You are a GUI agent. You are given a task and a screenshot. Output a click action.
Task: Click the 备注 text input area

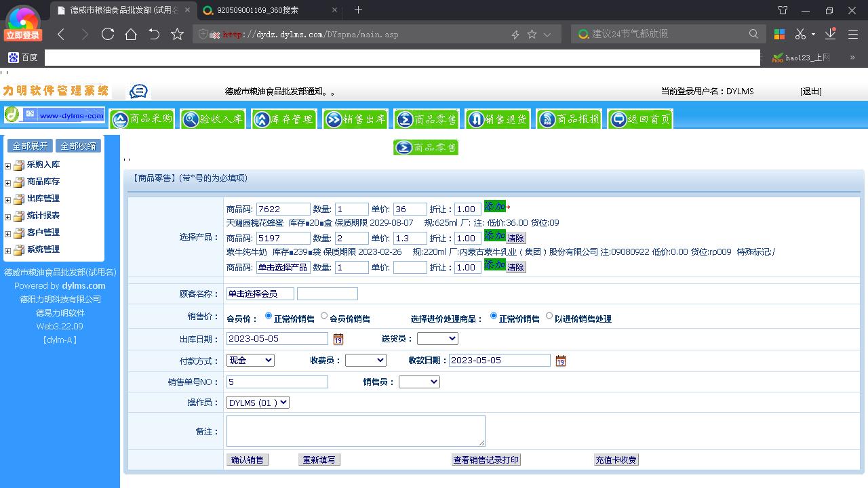[x=356, y=430]
